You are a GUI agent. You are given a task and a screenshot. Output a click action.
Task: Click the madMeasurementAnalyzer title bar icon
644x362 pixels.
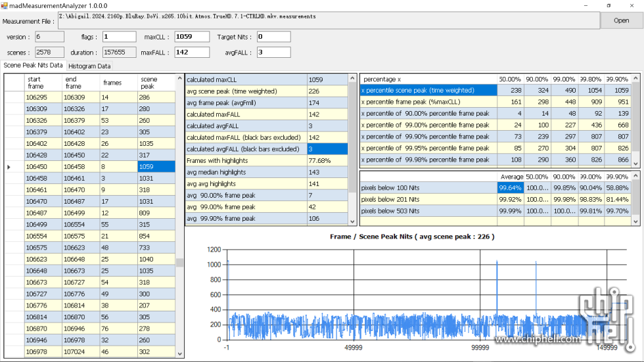point(5,5)
